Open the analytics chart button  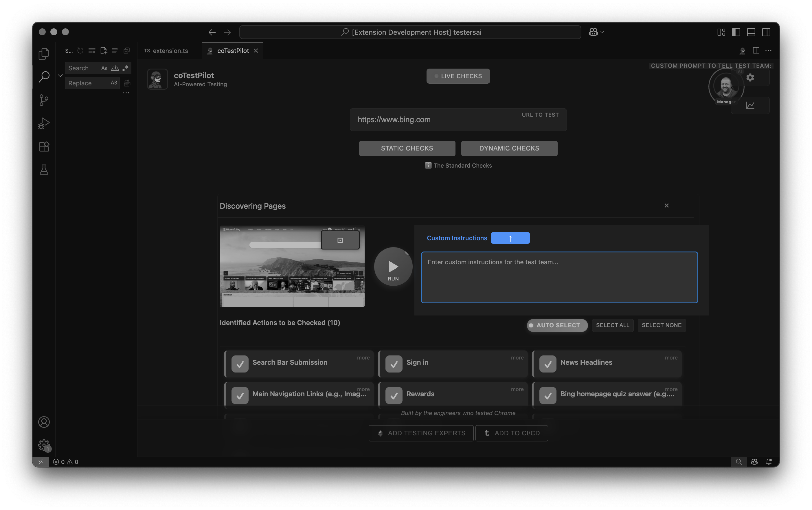(x=750, y=105)
